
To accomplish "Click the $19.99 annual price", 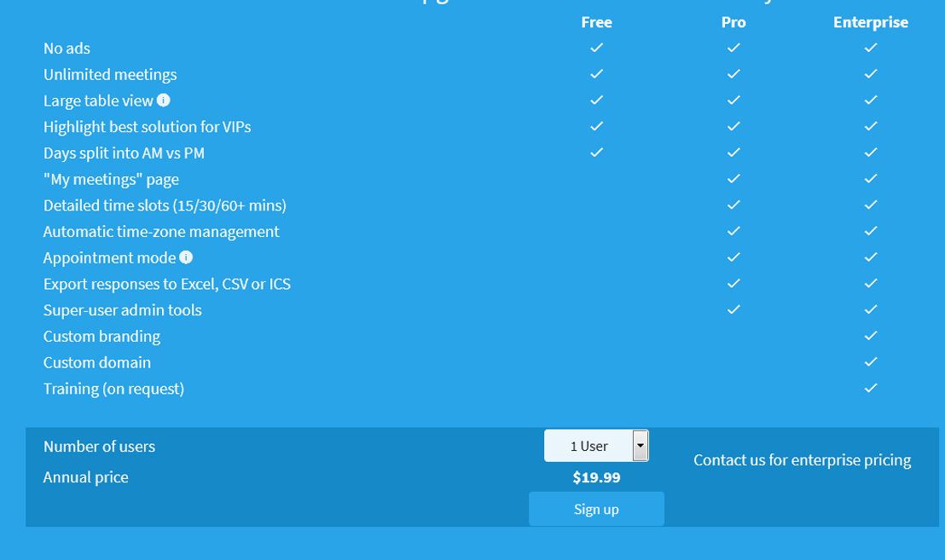I will (x=596, y=477).
